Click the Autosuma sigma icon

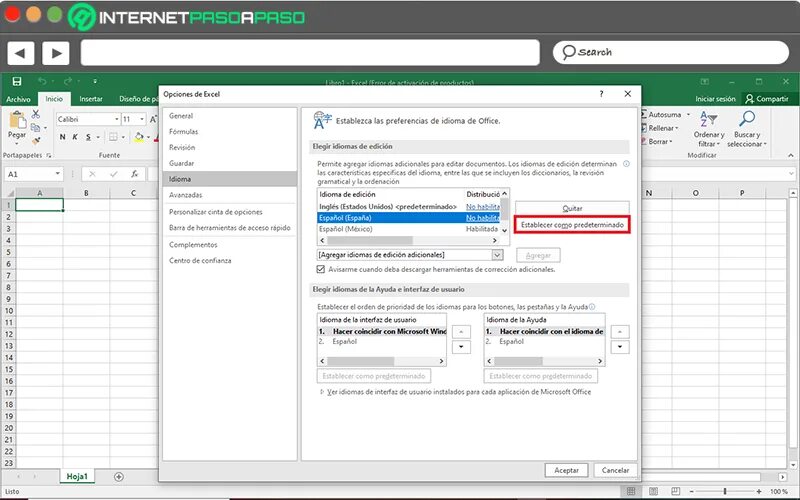click(644, 114)
